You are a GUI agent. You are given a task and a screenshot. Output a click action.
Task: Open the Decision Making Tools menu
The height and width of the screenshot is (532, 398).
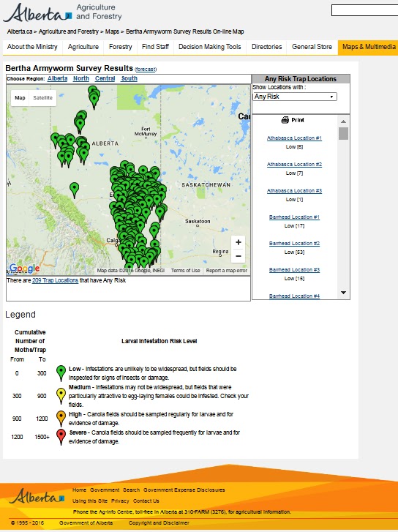pyautogui.click(x=210, y=47)
